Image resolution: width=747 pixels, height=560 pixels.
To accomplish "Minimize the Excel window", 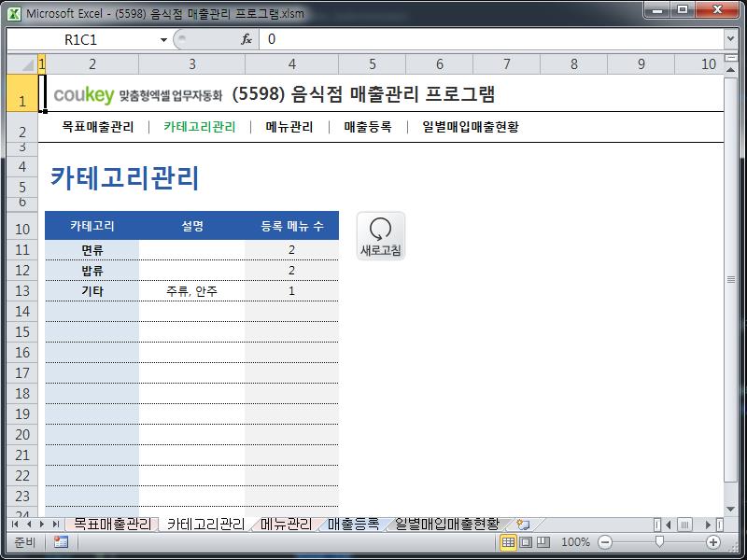I will 657,10.
